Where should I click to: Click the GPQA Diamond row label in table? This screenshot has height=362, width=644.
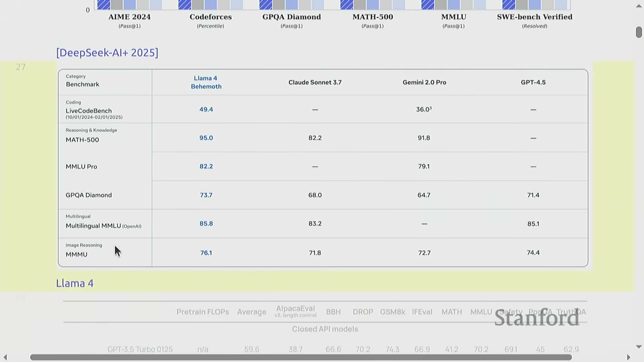(89, 195)
